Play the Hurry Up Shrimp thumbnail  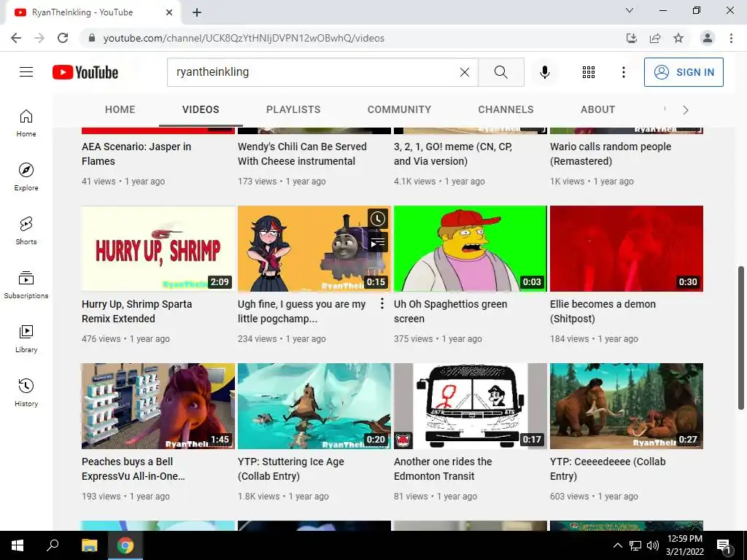point(158,249)
